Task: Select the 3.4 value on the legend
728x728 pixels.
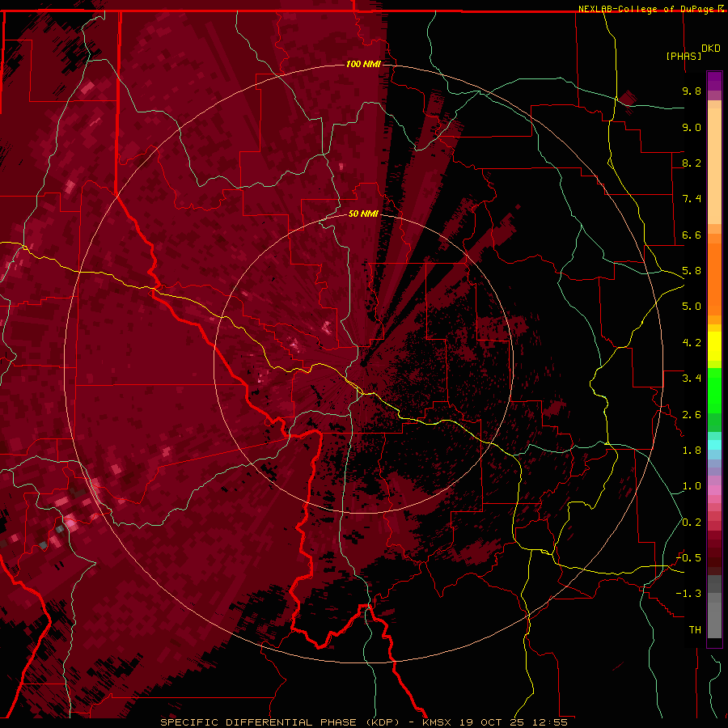Action: pyautogui.click(x=692, y=379)
